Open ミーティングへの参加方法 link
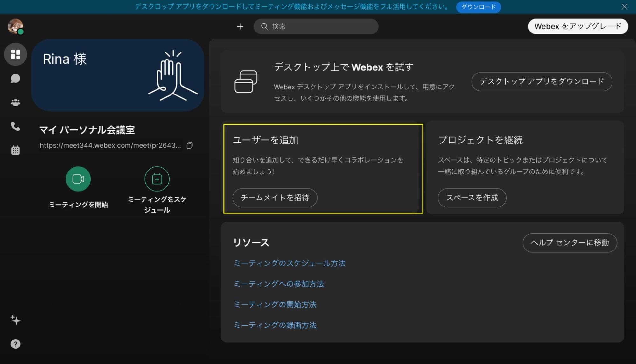The image size is (636, 364). click(279, 284)
